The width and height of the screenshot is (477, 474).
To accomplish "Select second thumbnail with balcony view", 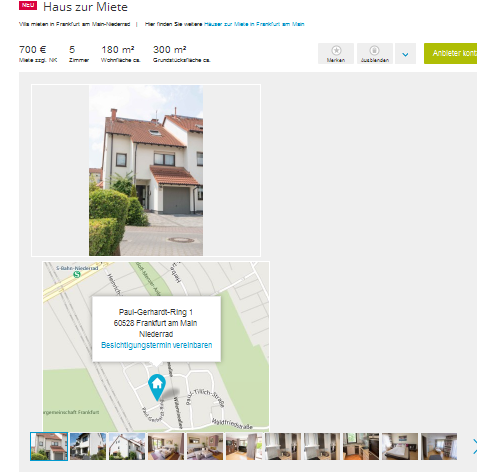I will point(88,447).
